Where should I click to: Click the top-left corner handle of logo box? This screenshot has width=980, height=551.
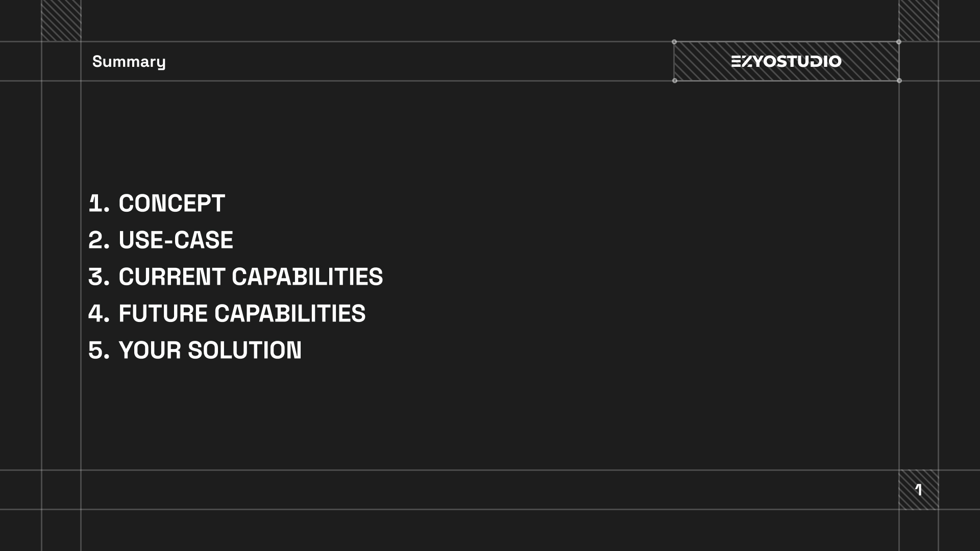coord(674,42)
